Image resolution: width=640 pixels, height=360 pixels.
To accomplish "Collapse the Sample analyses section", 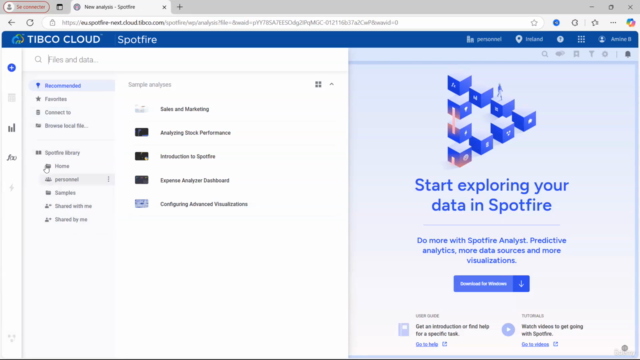I will click(x=331, y=84).
